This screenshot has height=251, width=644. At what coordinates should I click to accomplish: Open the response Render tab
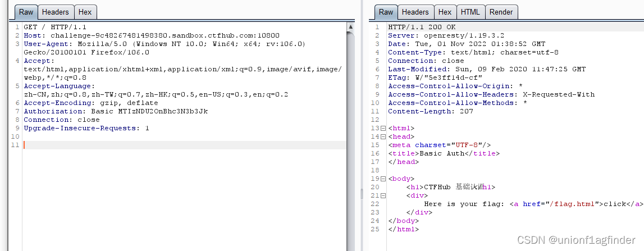click(x=501, y=12)
